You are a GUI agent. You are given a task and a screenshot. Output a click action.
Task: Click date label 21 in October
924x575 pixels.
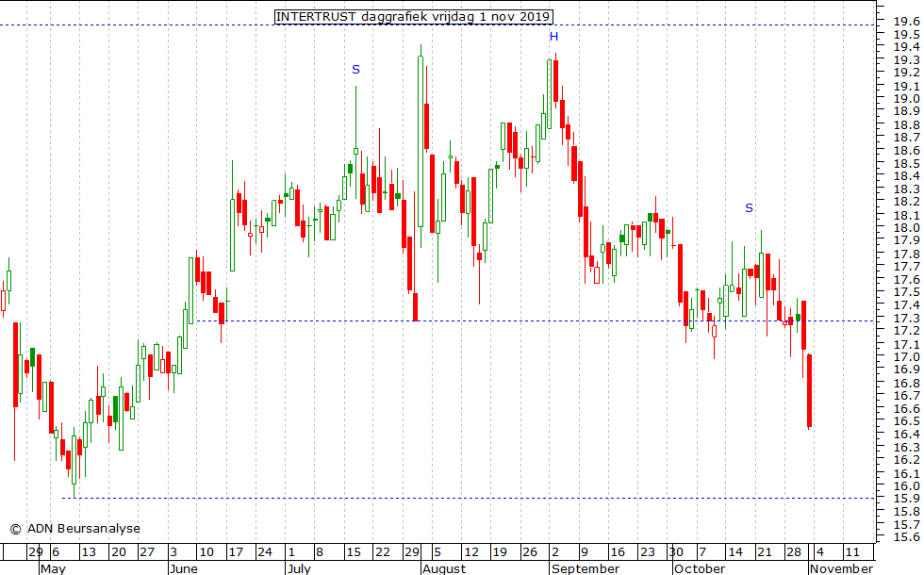pos(765,552)
